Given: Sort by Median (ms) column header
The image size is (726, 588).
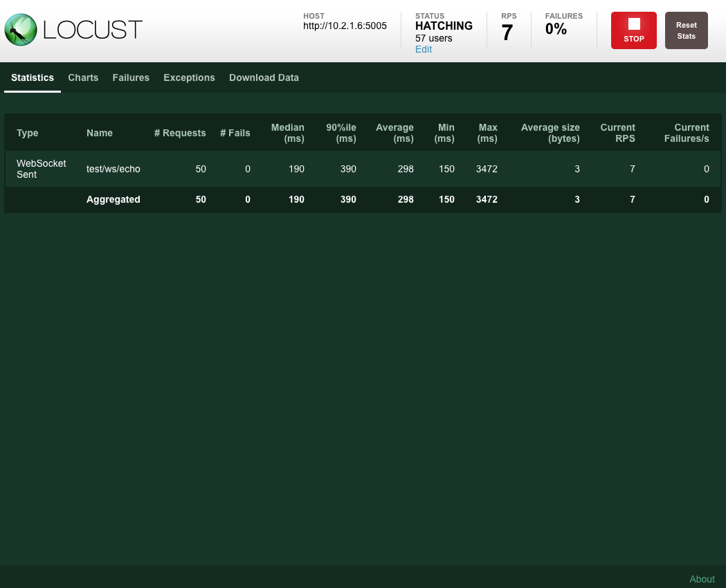Looking at the screenshot, I should click(287, 134).
